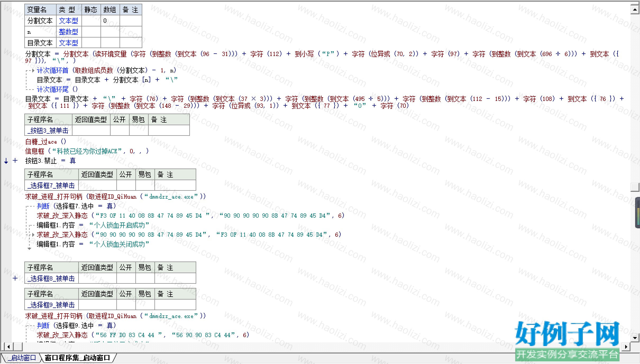640x364 pixels.
Task: Click 易包 header in _选择框9_被单击 table
Action: [x=145, y=294]
